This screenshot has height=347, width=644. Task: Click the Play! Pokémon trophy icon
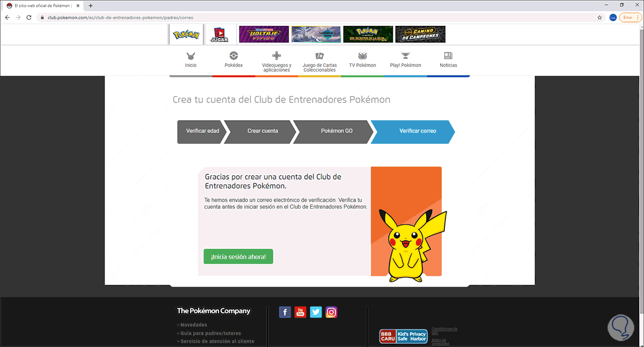(x=405, y=55)
